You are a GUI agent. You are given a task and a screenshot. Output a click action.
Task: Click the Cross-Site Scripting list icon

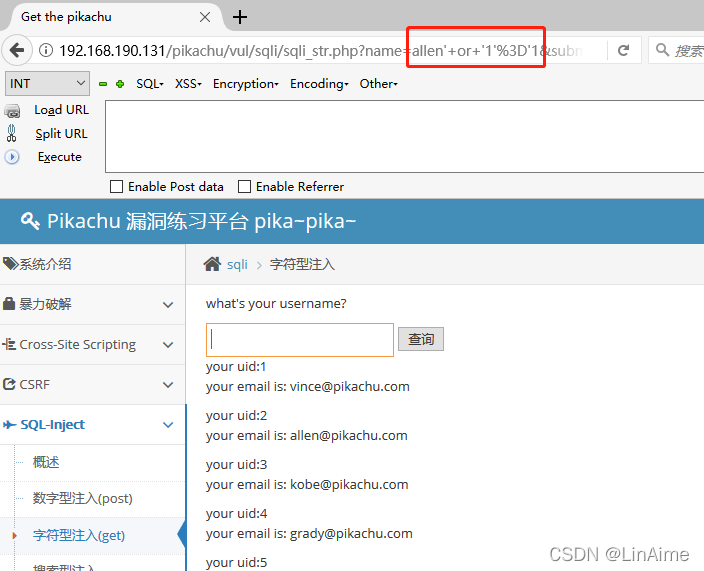click(9, 344)
